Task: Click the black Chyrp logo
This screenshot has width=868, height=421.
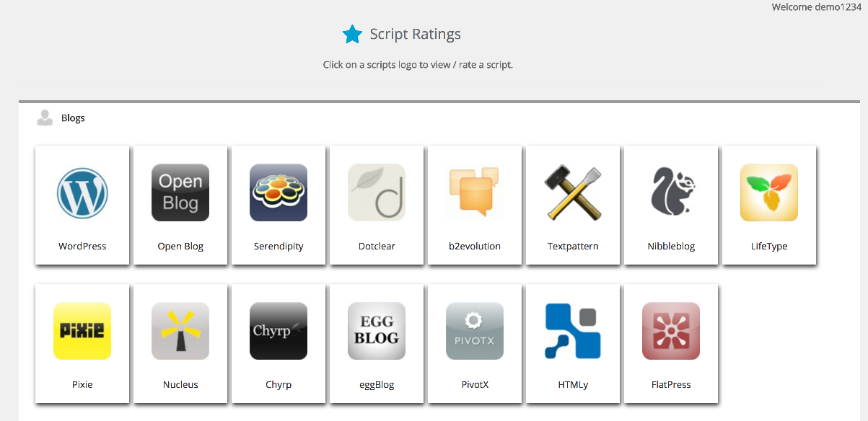Action: tap(279, 331)
